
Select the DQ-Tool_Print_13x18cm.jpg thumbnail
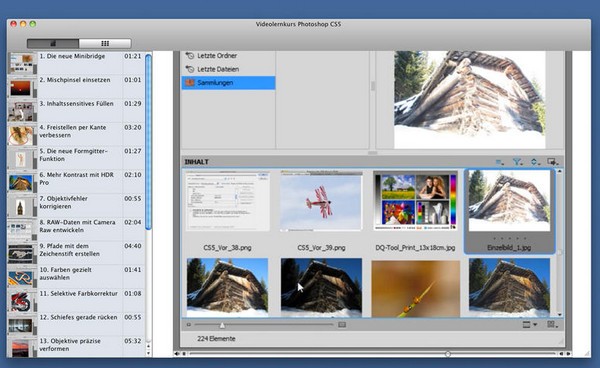415,201
